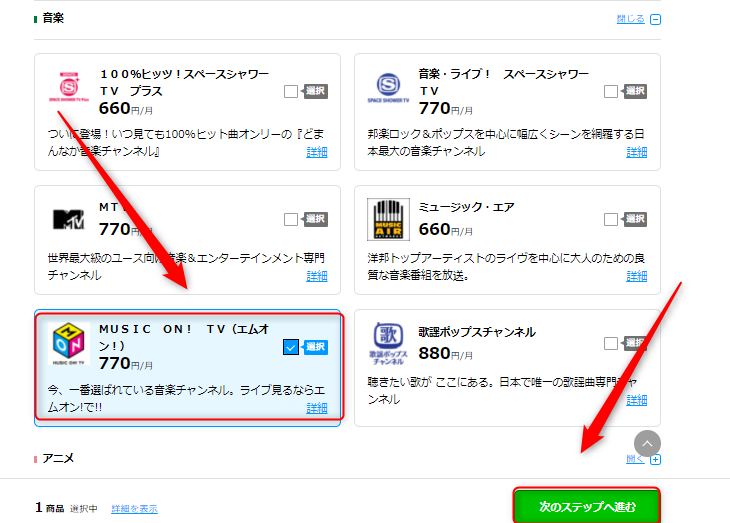Click blue 選択 label for MUSIC ON! TV
Viewport: 730px width, 523px height.
315,347
